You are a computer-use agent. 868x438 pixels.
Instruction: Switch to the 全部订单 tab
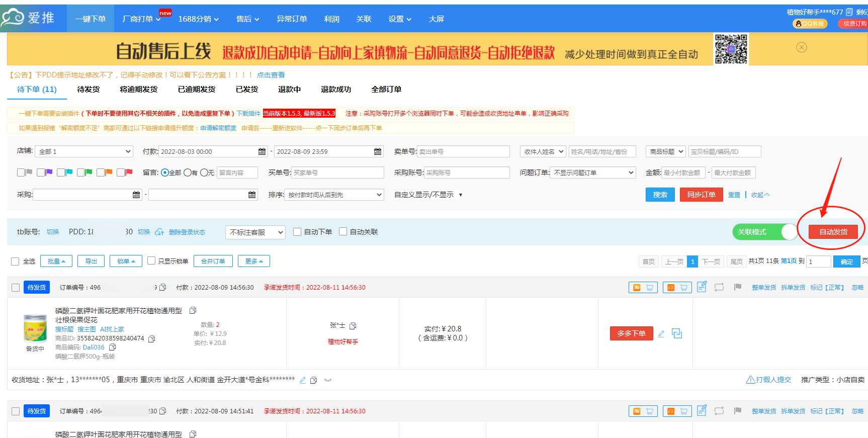[x=386, y=89]
